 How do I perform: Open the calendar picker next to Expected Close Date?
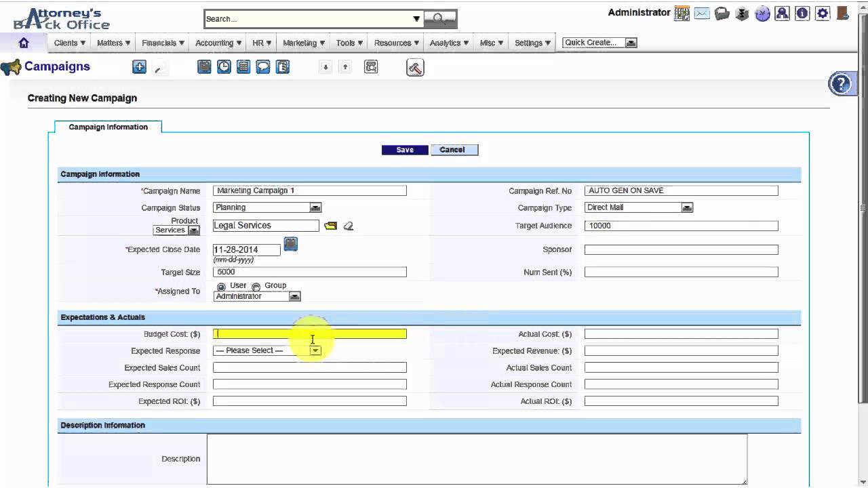(x=290, y=244)
